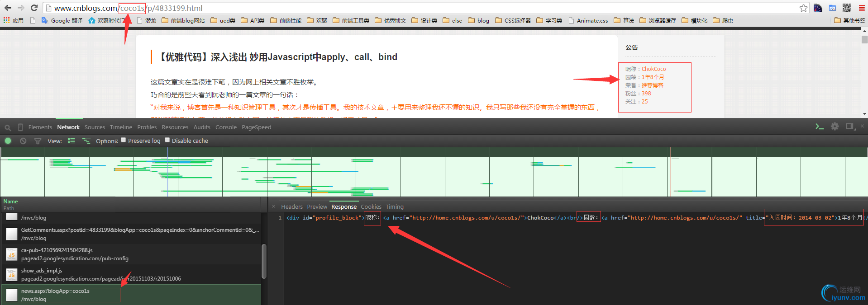Toggle the network recording green button

point(8,141)
